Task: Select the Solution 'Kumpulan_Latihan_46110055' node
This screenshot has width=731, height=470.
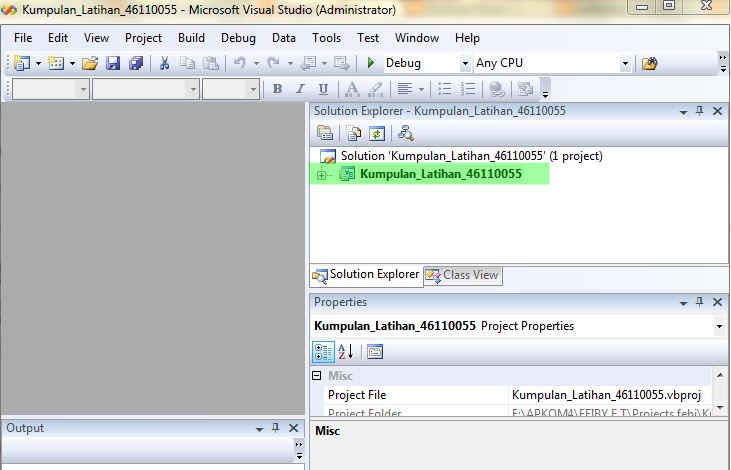Action: coord(461,156)
